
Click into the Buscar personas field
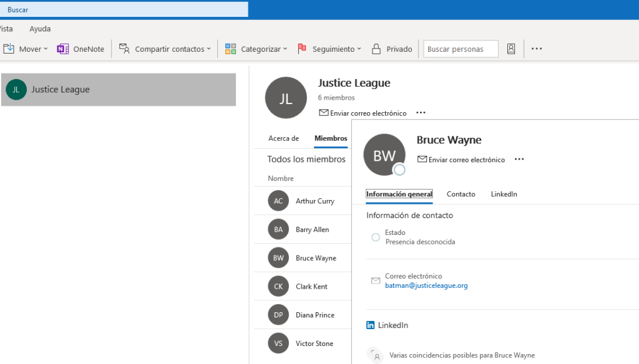(461, 49)
